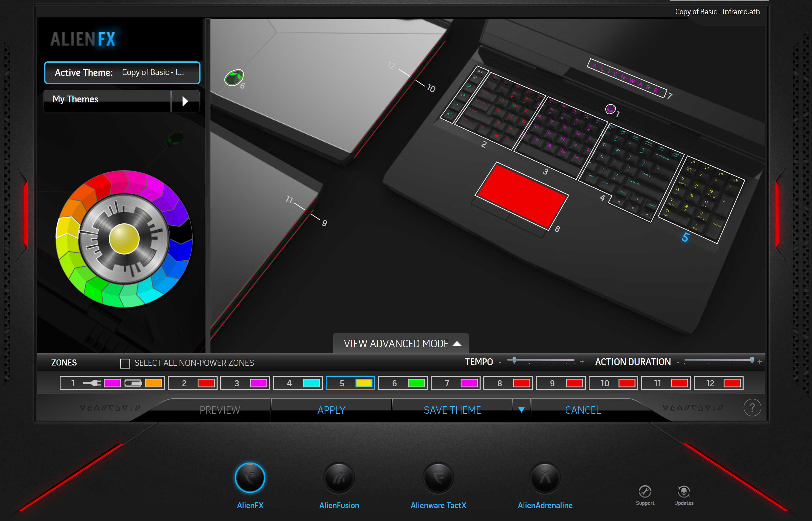812x521 pixels.
Task: Select zone 6 green color swatch
Action: pos(416,383)
